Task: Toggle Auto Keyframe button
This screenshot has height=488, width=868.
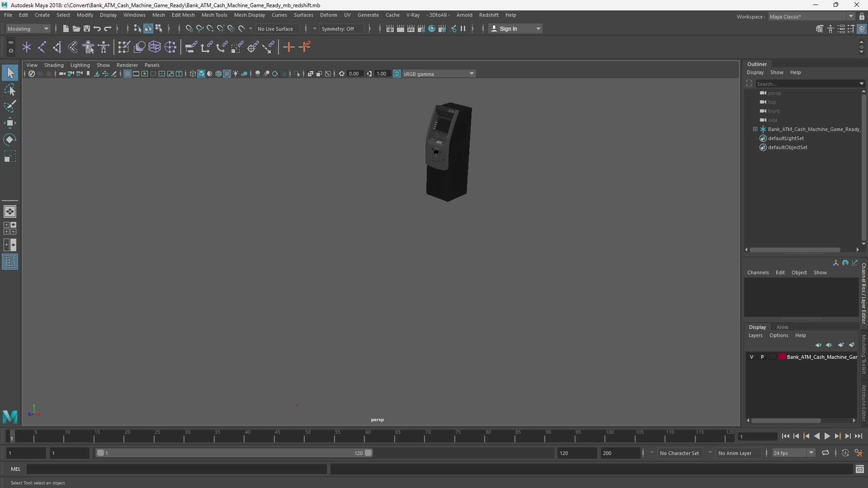Action: point(845,453)
